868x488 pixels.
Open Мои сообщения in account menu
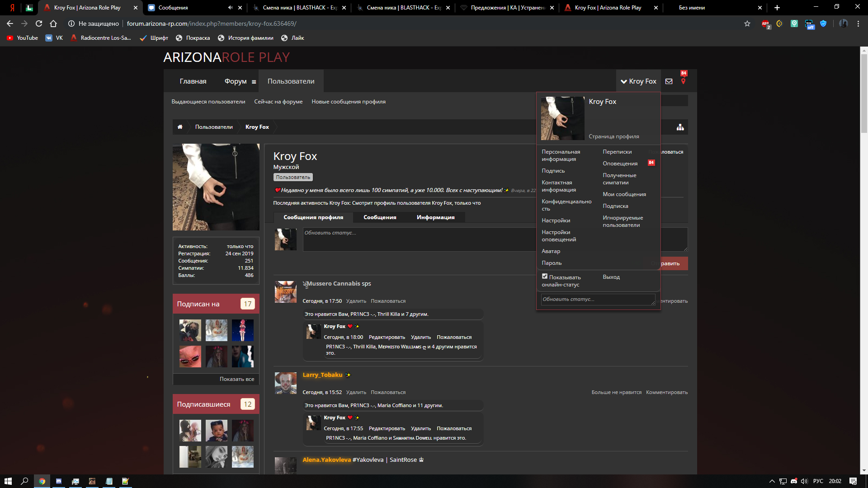pyautogui.click(x=624, y=194)
